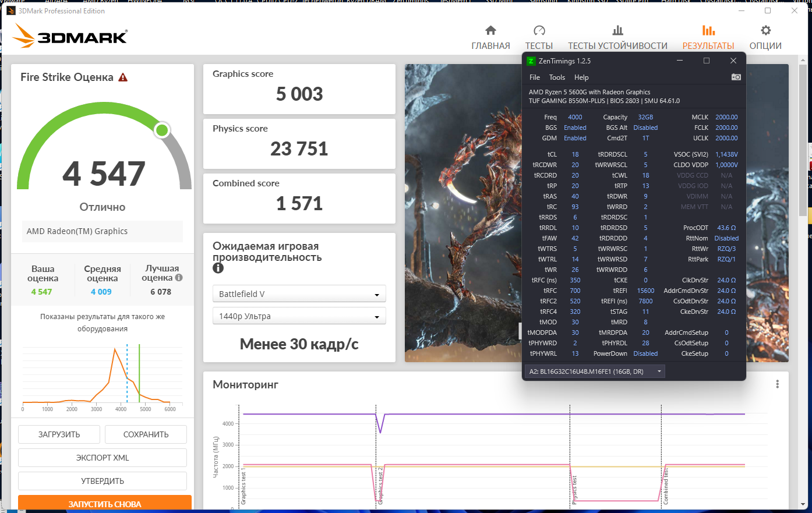Click the info icon under Ожидаемая игровая производительность

218,268
